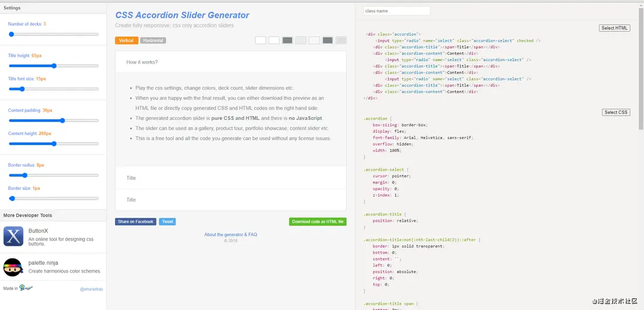Share the generator on Facebook

click(135, 222)
